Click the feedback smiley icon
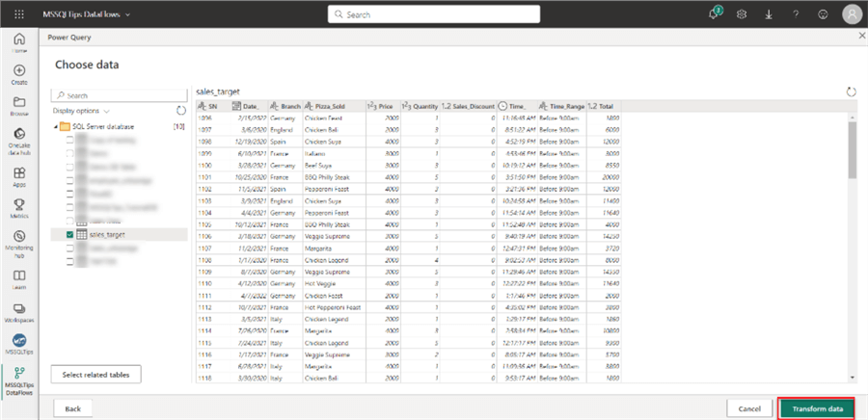The width and height of the screenshot is (868, 420). click(x=823, y=14)
